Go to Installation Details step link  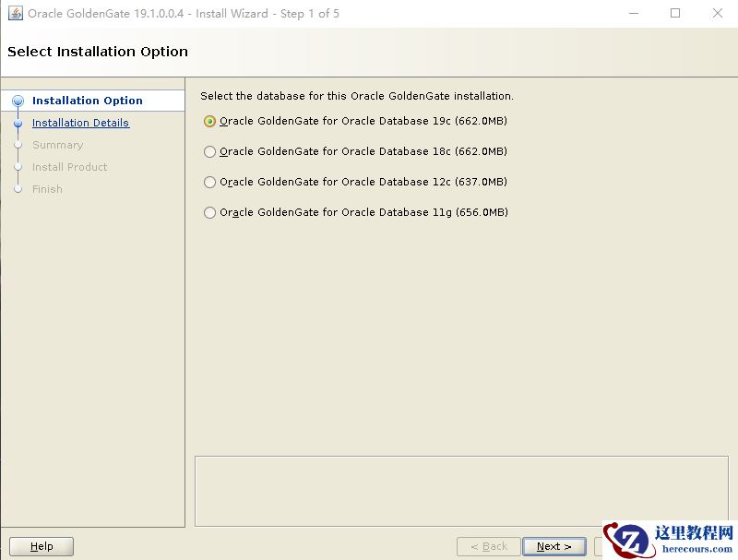tap(80, 123)
